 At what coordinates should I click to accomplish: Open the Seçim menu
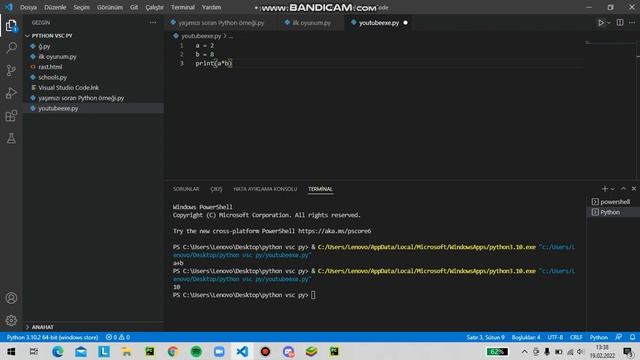[x=81, y=7]
